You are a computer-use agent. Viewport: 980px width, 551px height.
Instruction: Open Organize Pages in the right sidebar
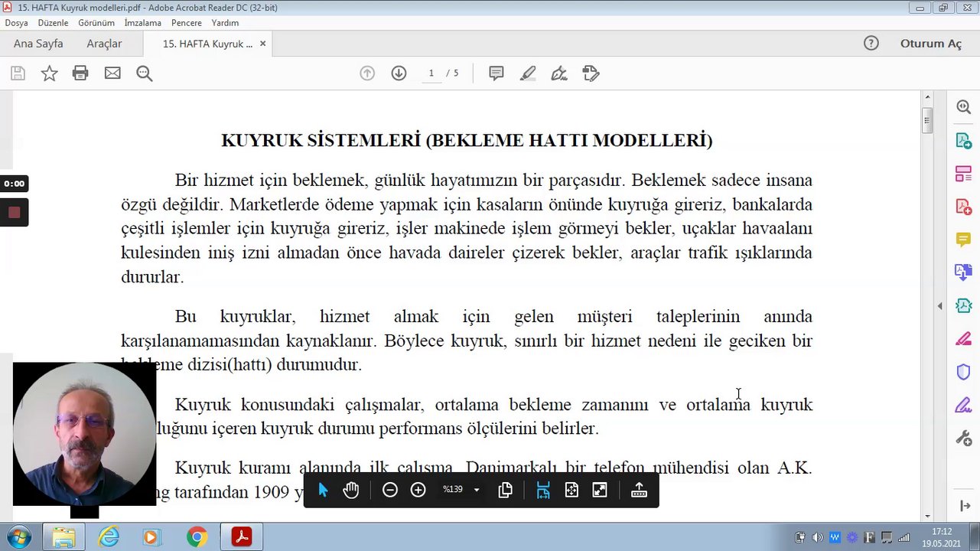coord(964,174)
